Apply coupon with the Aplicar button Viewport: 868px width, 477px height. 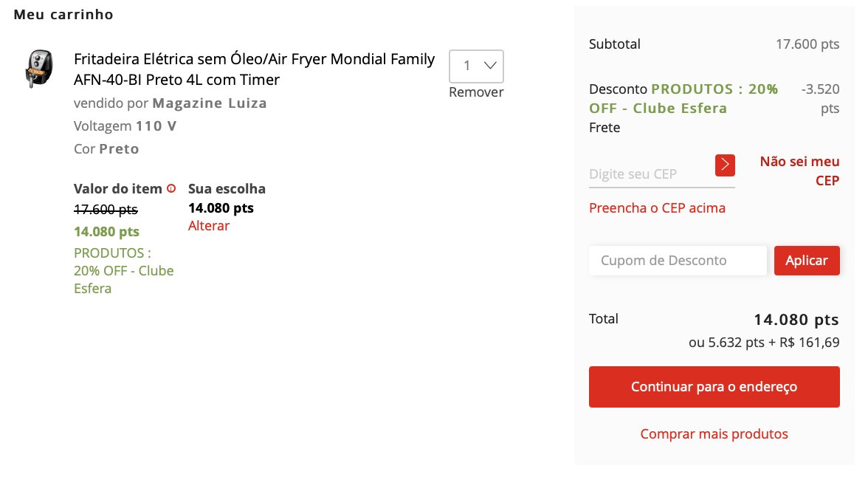click(x=807, y=261)
